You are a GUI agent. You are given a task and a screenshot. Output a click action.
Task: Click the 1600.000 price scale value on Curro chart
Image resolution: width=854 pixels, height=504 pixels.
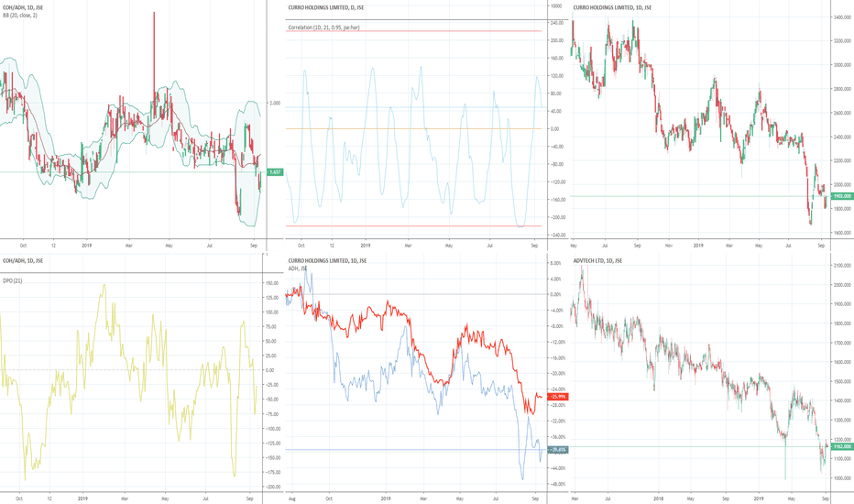coord(842,233)
